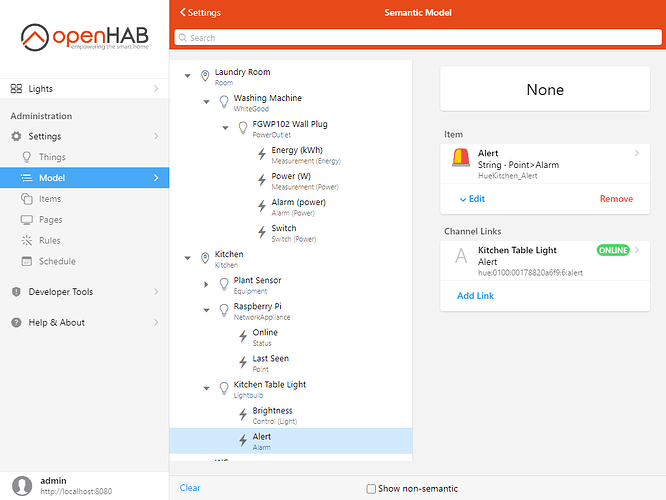The width and height of the screenshot is (666, 500).
Task: Remove the Alert item
Action: pyautogui.click(x=616, y=199)
